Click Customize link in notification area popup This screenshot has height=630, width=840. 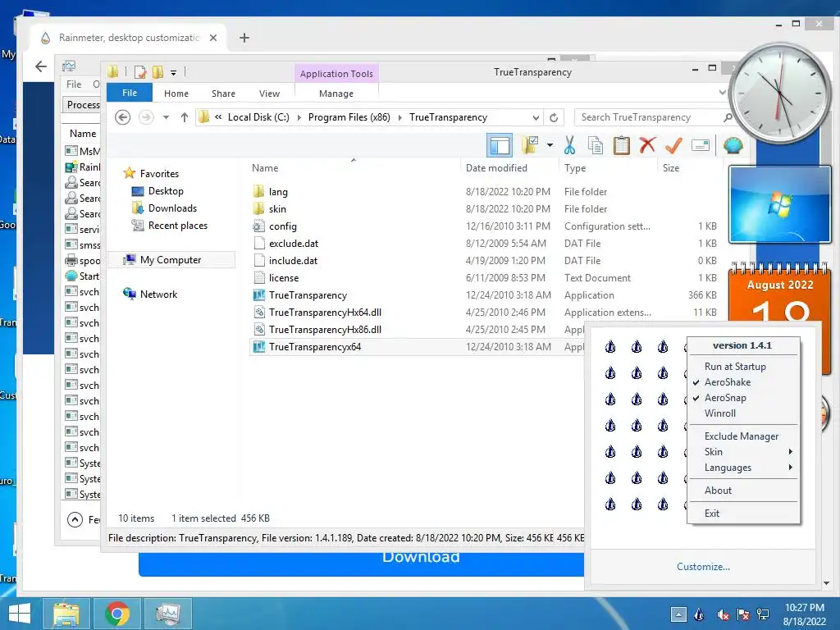tap(703, 567)
